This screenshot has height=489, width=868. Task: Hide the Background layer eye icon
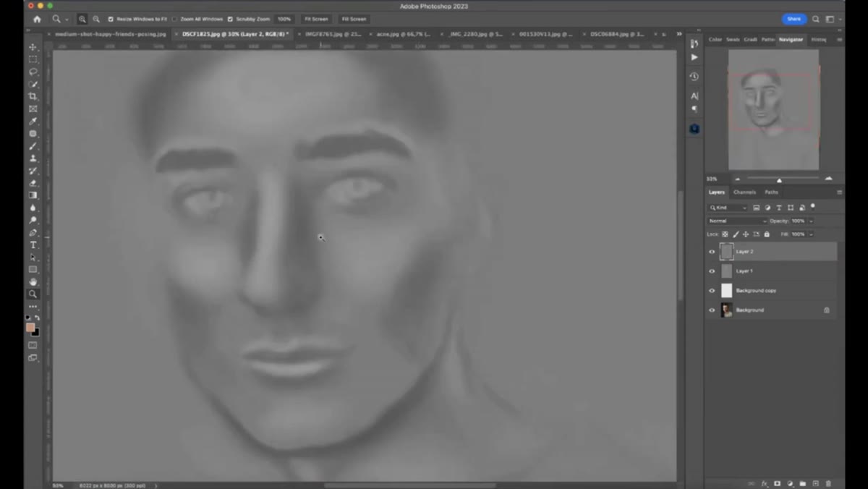click(712, 310)
